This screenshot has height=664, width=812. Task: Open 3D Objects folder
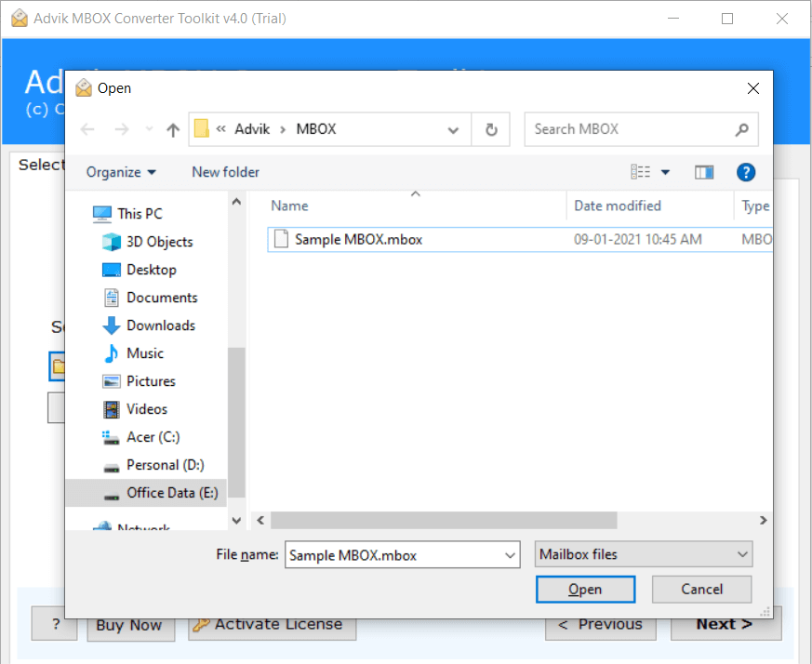[x=159, y=242]
